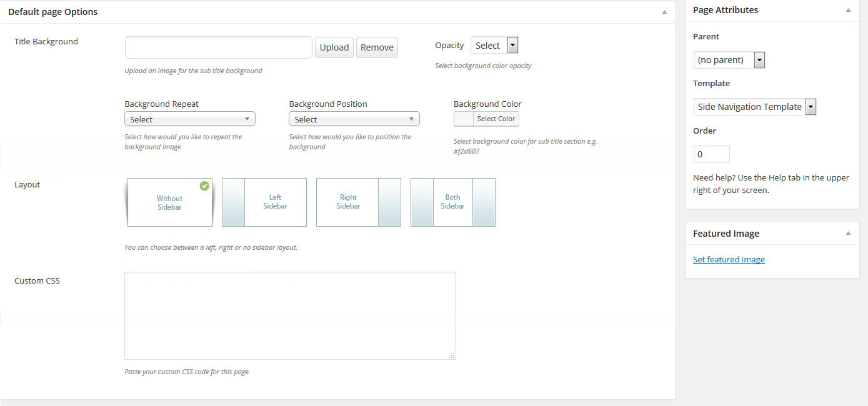Collapse the Default page Options panel

pos(664,12)
